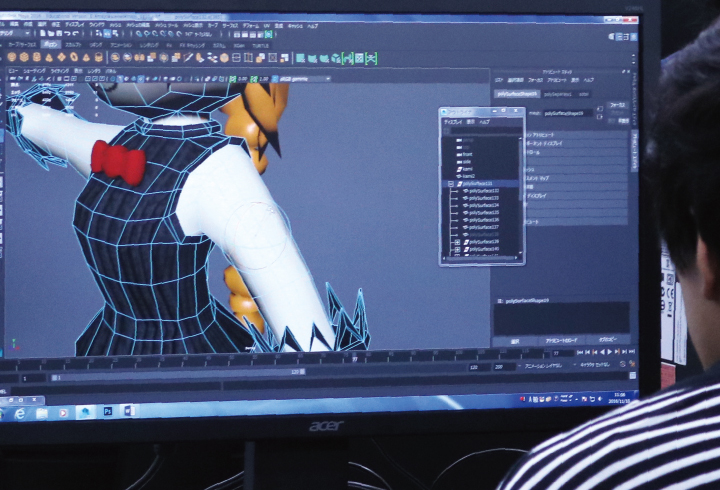Open the キャラクタ セットなし dropdown

point(596,365)
